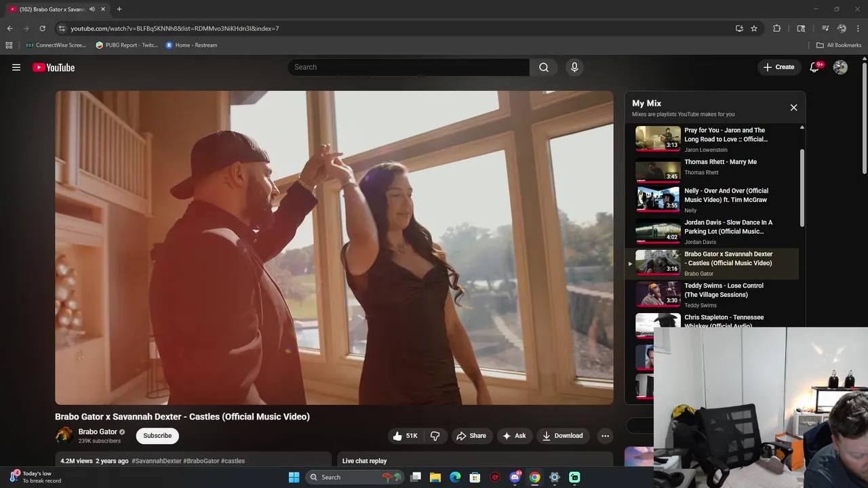Play Teddy Swims - Lose Control

click(x=713, y=295)
